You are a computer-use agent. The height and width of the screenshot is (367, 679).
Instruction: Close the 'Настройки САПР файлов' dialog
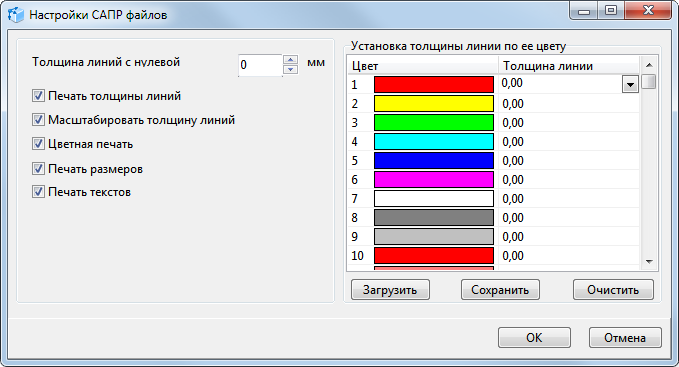pos(648,11)
